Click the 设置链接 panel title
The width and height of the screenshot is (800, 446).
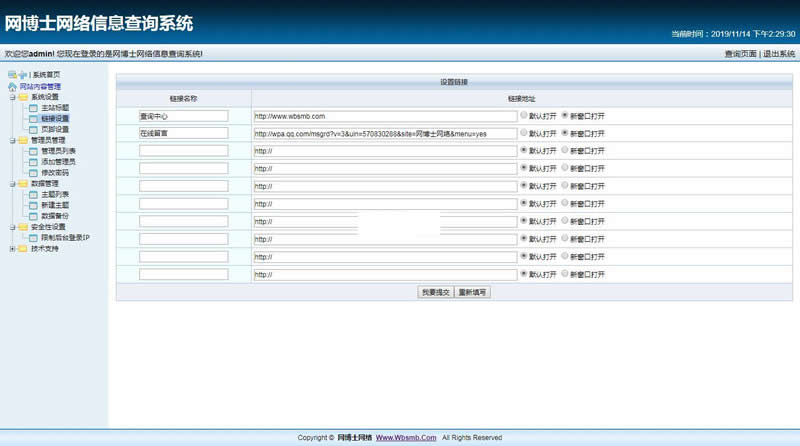pyautogui.click(x=454, y=82)
